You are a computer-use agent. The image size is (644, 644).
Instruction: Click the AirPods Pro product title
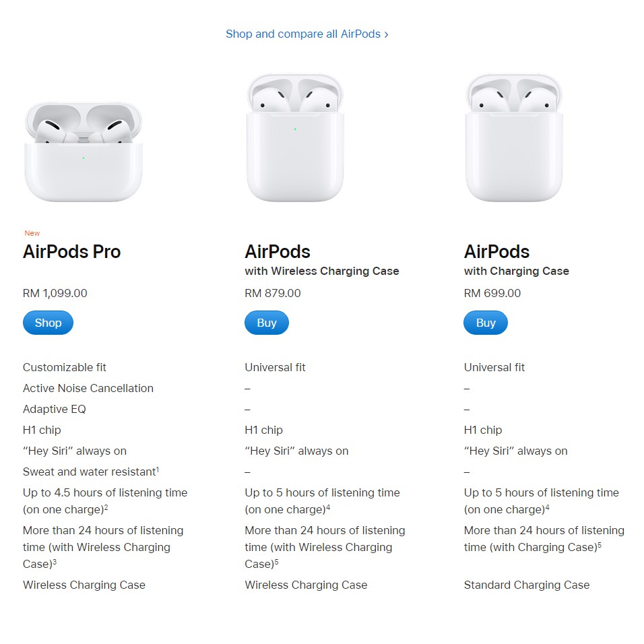coord(71,252)
